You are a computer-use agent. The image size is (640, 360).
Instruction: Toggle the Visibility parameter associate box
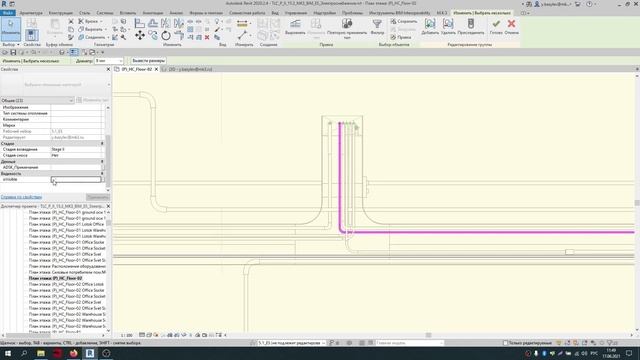click(103, 179)
